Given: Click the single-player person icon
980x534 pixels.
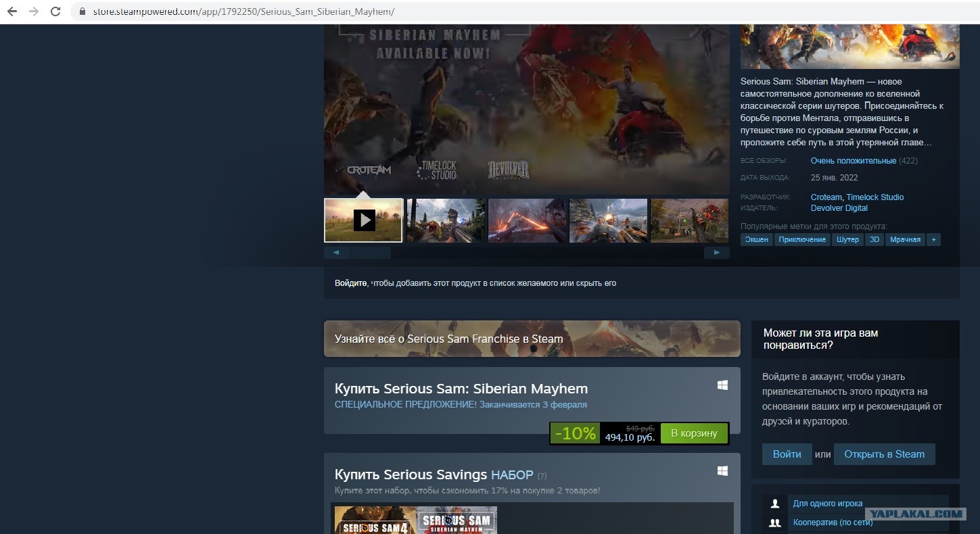Looking at the screenshot, I should (x=776, y=504).
